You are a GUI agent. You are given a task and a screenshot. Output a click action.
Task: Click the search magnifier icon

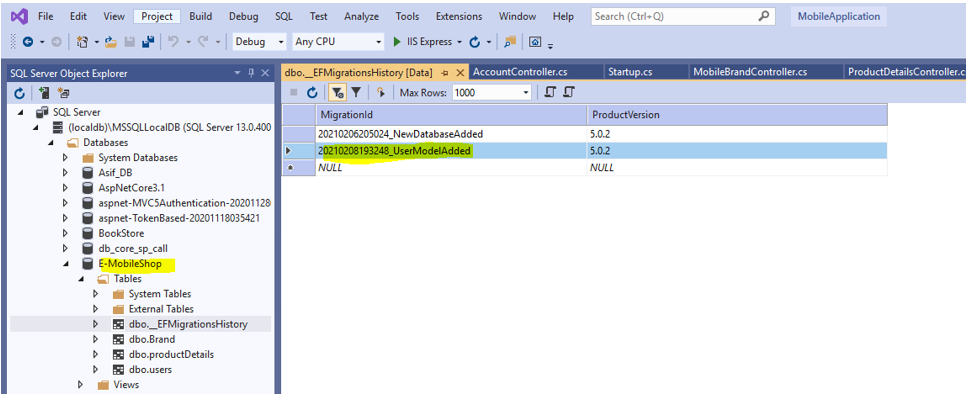[x=763, y=17]
